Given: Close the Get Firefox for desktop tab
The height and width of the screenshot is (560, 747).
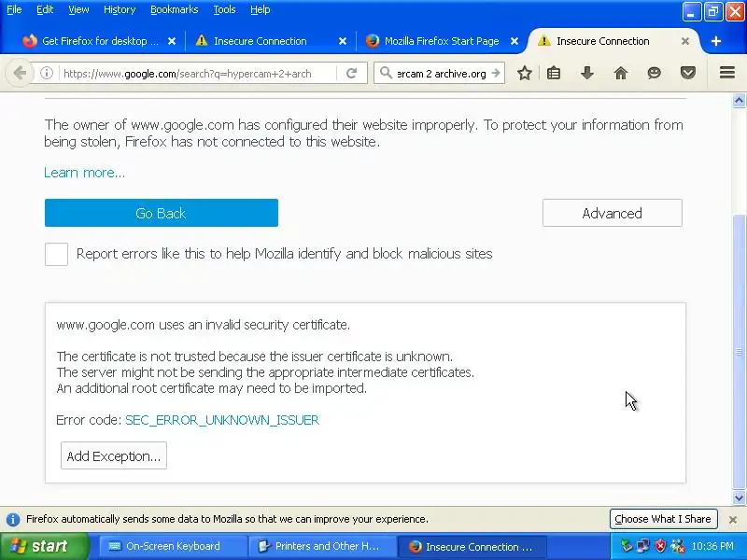Looking at the screenshot, I should [x=172, y=41].
